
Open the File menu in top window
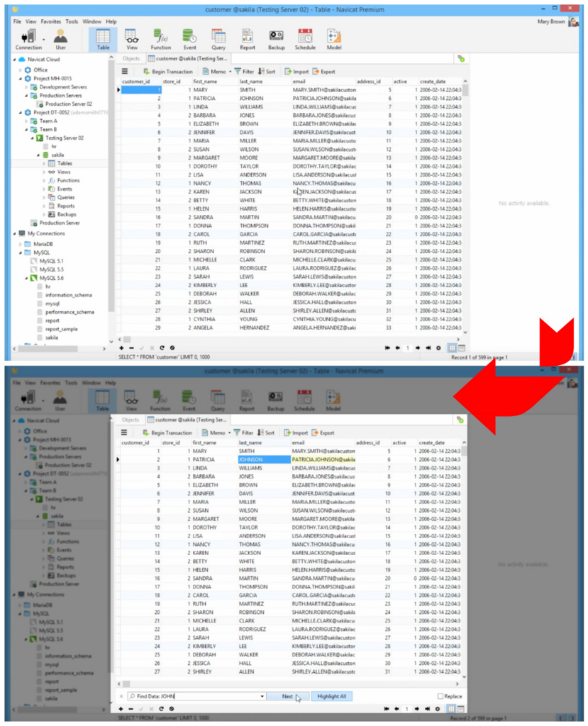click(x=17, y=21)
